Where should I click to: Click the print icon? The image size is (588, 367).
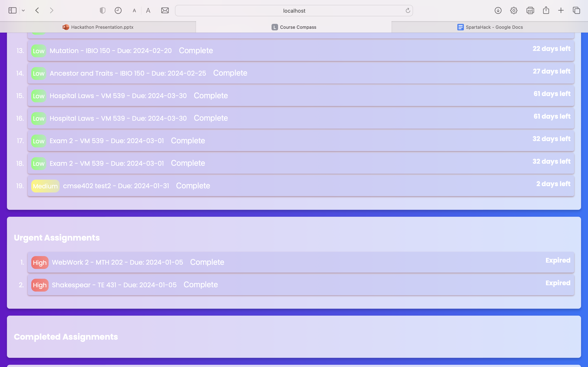pyautogui.click(x=530, y=10)
